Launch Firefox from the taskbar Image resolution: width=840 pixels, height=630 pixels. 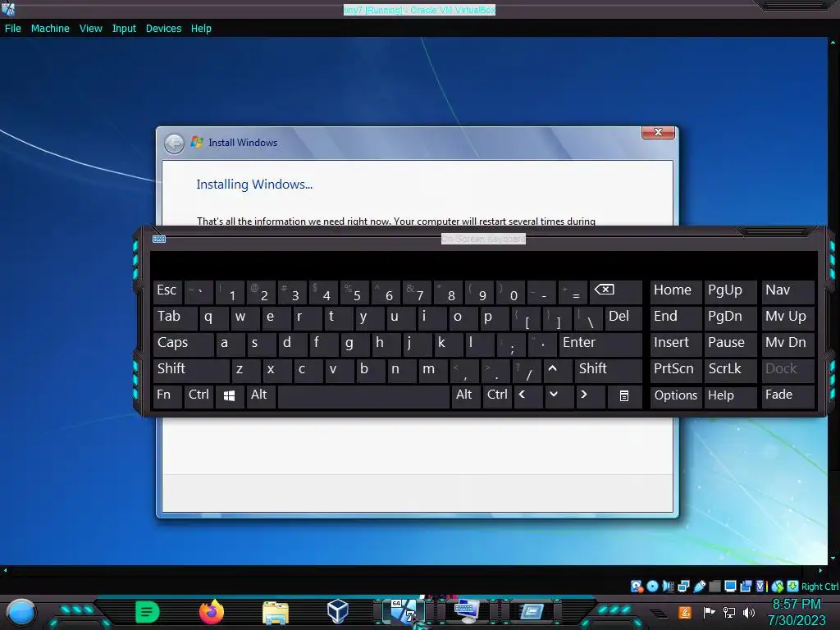[x=212, y=612]
